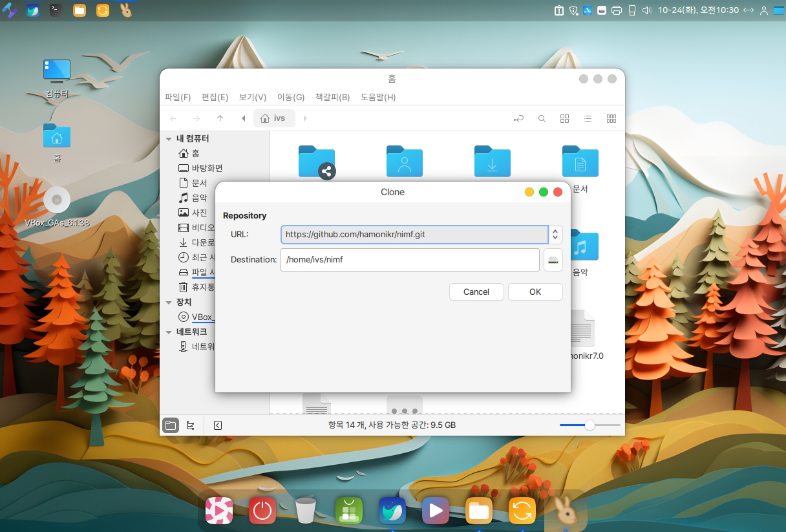Click OK to start cloning

(x=535, y=292)
